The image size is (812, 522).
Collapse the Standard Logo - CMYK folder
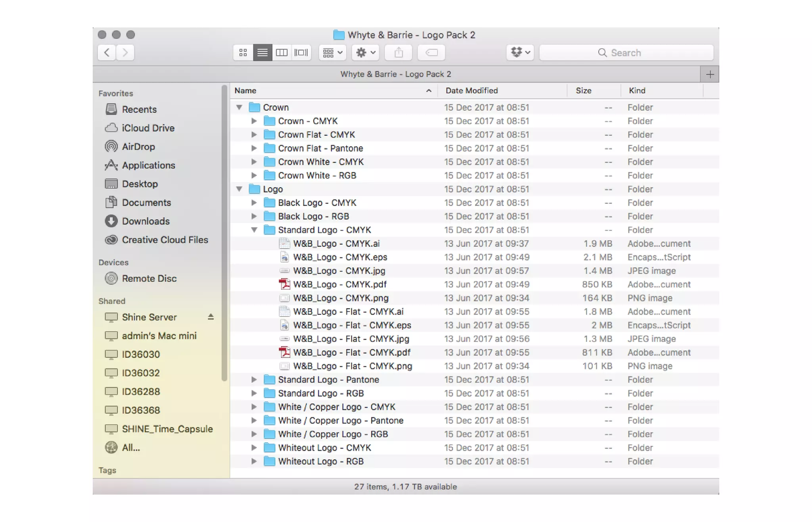coord(254,230)
